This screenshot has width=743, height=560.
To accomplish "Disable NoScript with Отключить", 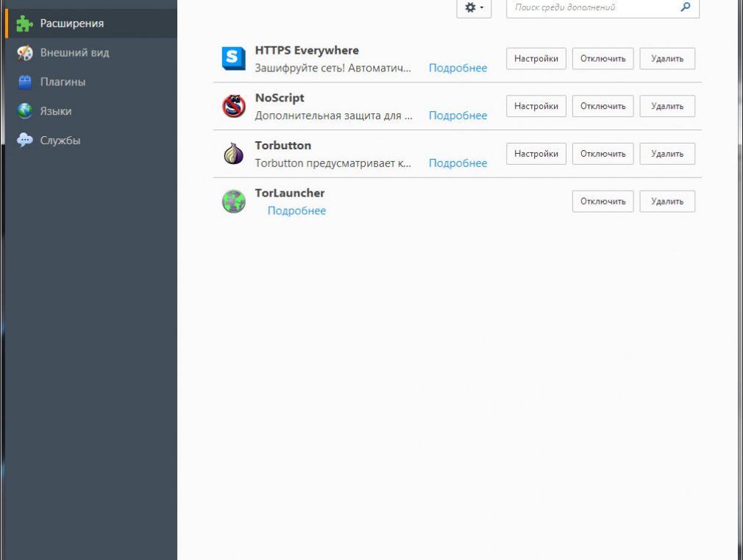I will pos(602,106).
